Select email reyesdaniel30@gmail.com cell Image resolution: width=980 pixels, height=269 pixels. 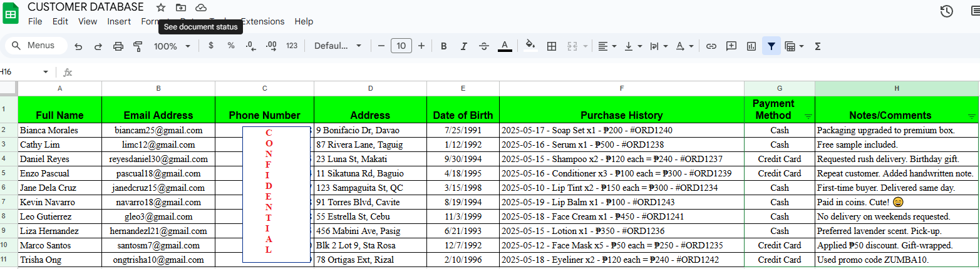(x=158, y=159)
